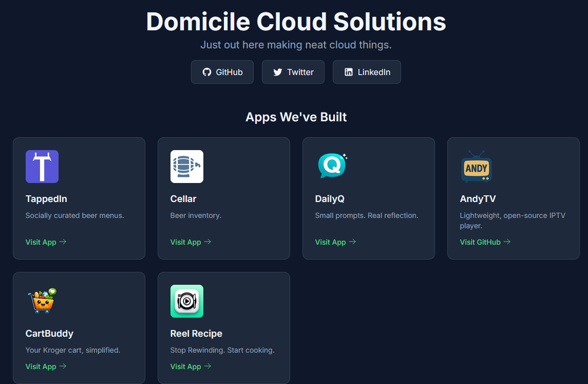
Task: Open the GitHub profile button
Action: [x=222, y=72]
